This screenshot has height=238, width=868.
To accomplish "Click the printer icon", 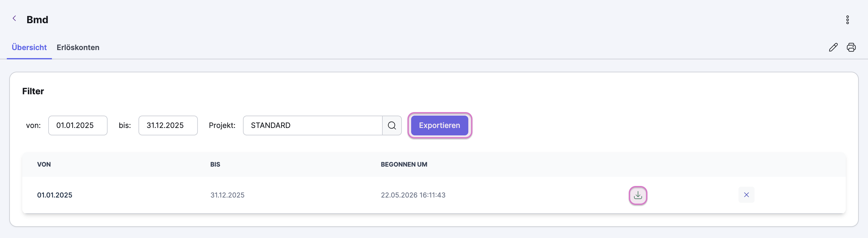I will [851, 47].
